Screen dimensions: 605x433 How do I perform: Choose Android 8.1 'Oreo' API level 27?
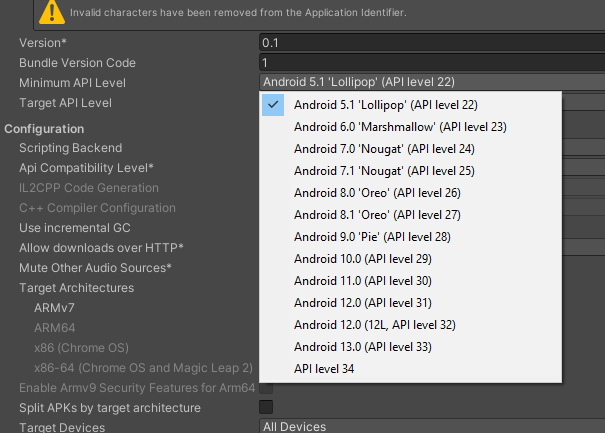(x=377, y=215)
